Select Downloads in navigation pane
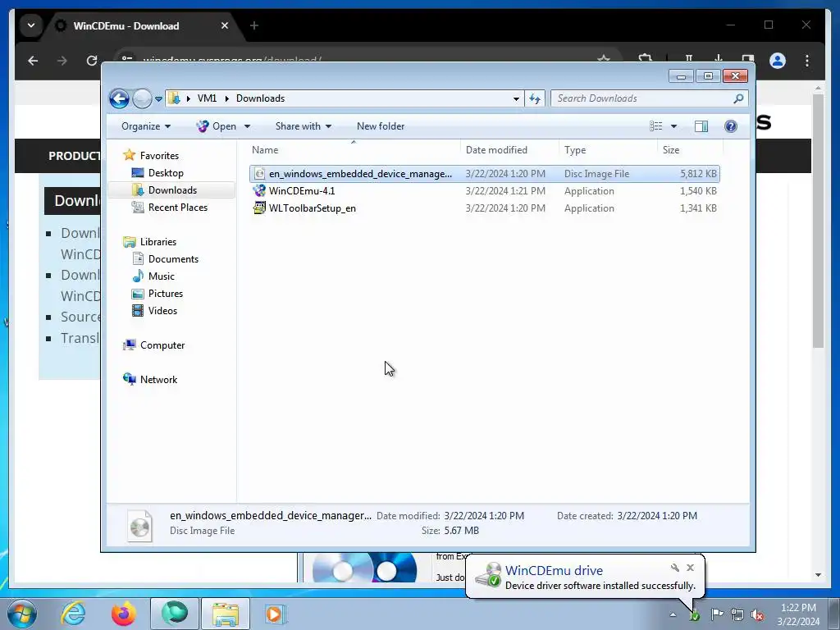The image size is (840, 630). click(x=172, y=190)
